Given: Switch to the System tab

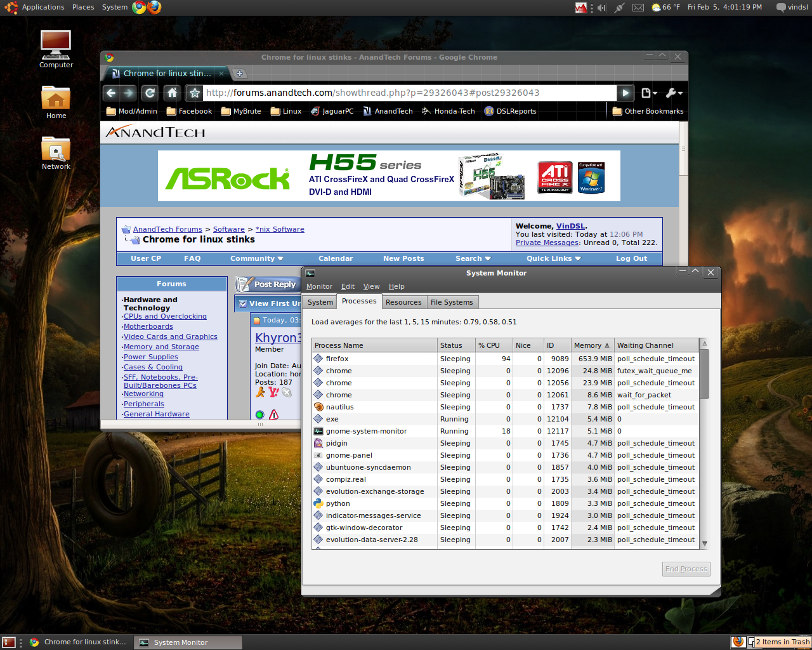Looking at the screenshot, I should tap(320, 302).
